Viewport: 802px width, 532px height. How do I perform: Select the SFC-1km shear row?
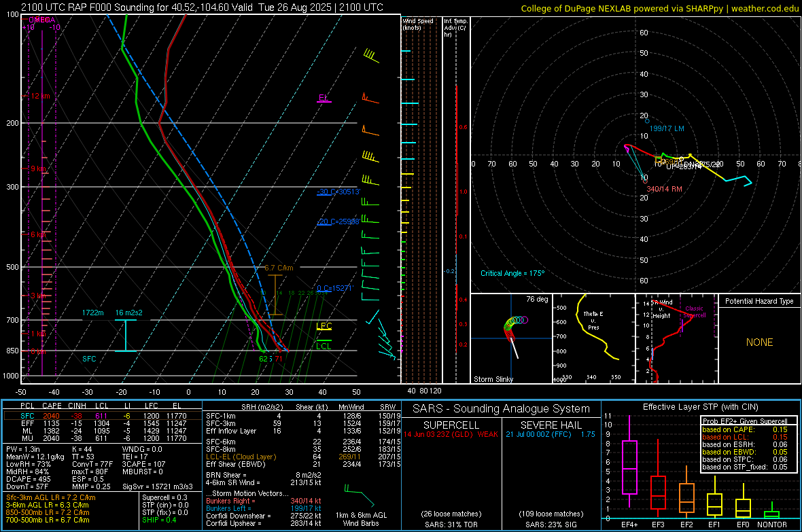click(x=303, y=416)
